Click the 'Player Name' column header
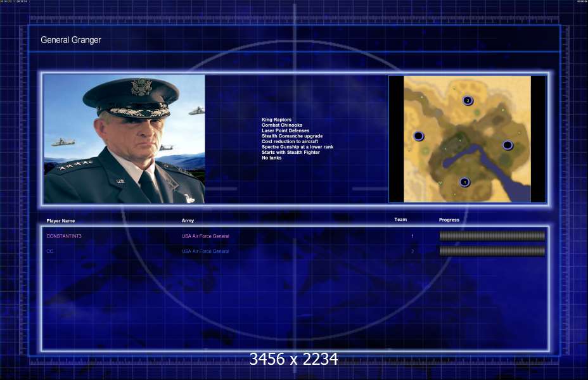This screenshot has width=588, height=380. (60, 221)
